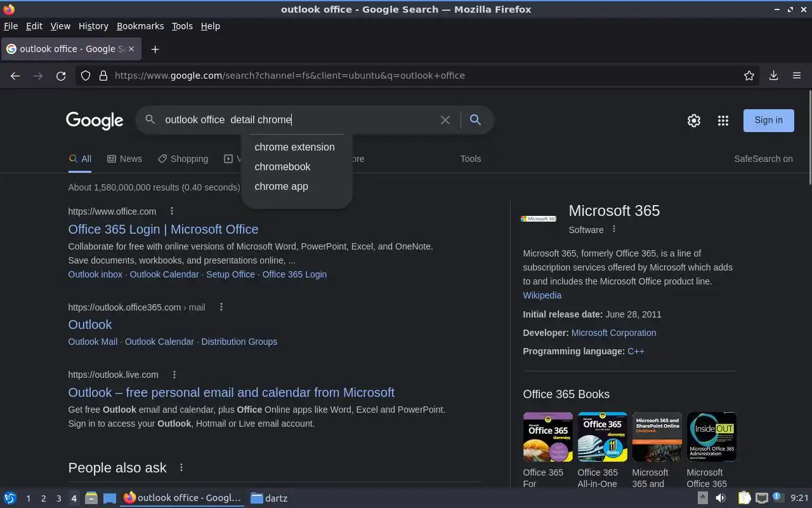Open Firefox downloads panel
This screenshot has height=508, width=812.
tap(773, 76)
